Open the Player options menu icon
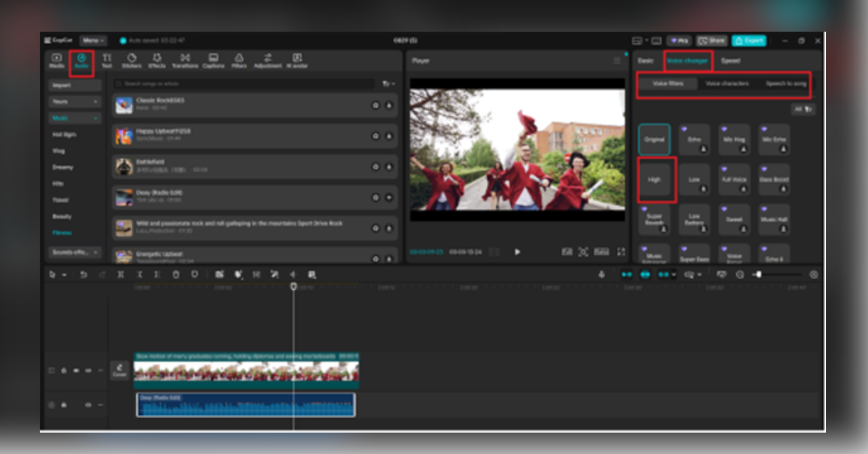This screenshot has height=454, width=868. tap(617, 61)
